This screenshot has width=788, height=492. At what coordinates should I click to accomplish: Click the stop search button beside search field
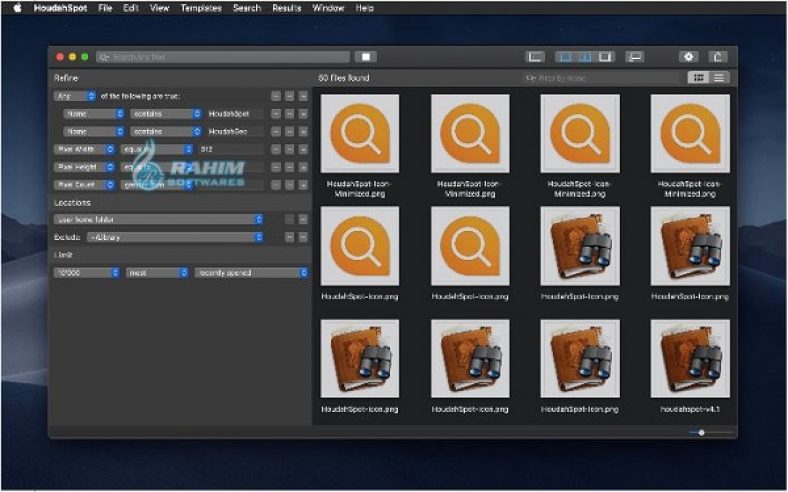(x=367, y=57)
